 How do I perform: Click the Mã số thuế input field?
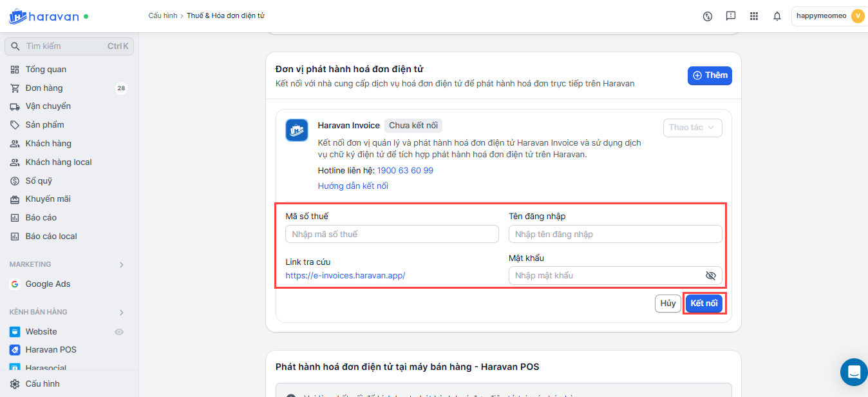392,234
